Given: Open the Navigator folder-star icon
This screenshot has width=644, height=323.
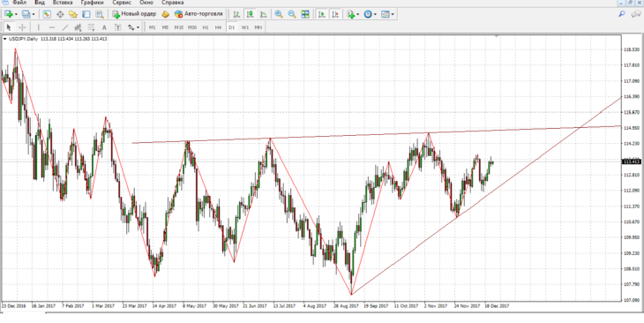Looking at the screenshot, I should tap(73, 14).
